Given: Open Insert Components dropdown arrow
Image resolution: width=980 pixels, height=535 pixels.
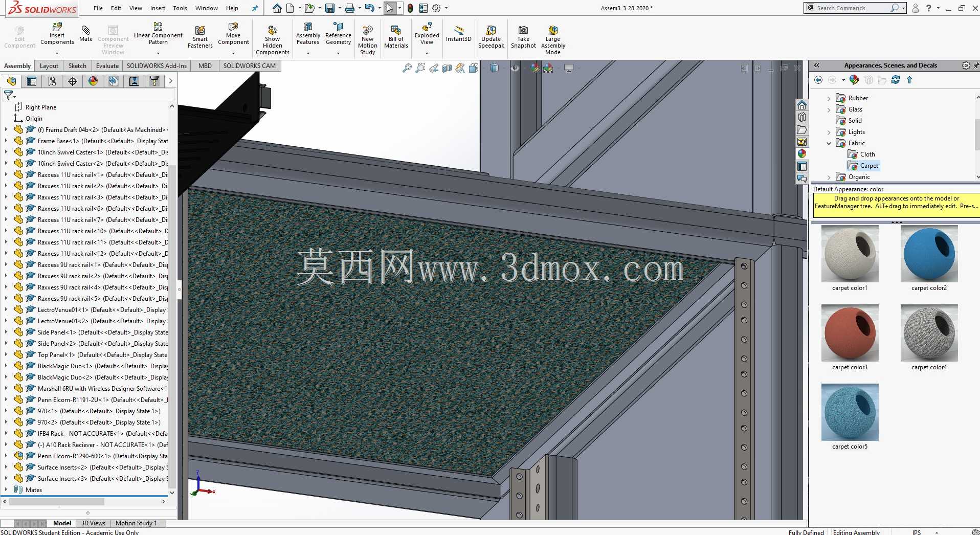Looking at the screenshot, I should (x=57, y=53).
